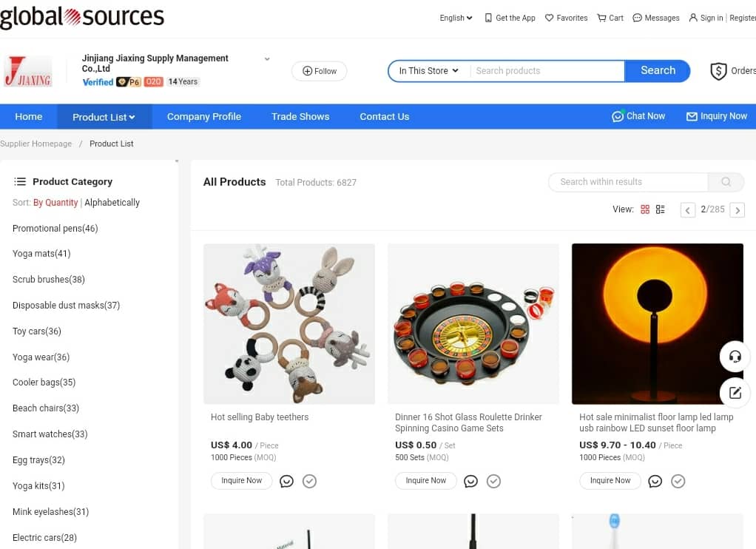This screenshot has width=756, height=549.
Task: Expand In This Store dropdown
Action: (x=428, y=71)
